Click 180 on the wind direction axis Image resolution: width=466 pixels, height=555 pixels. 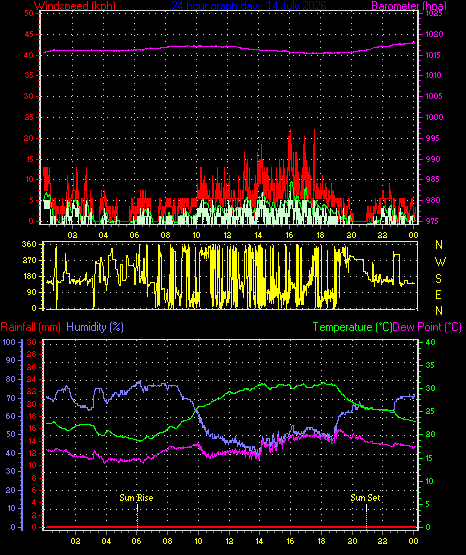click(29, 276)
